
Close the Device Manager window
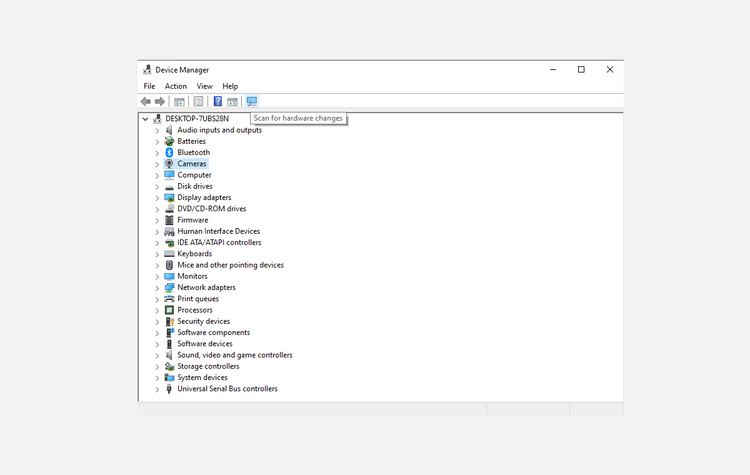610,70
